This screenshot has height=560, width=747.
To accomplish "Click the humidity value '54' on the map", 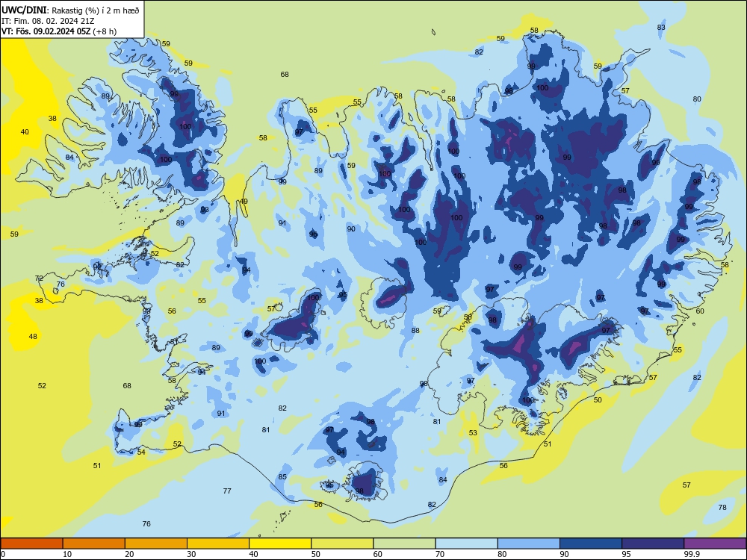I will pyautogui.click(x=141, y=452).
